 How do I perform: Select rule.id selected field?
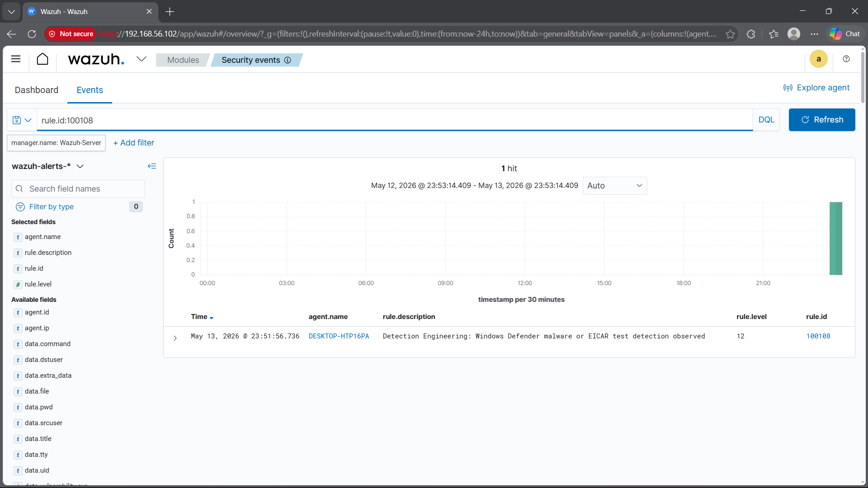pyautogui.click(x=34, y=268)
